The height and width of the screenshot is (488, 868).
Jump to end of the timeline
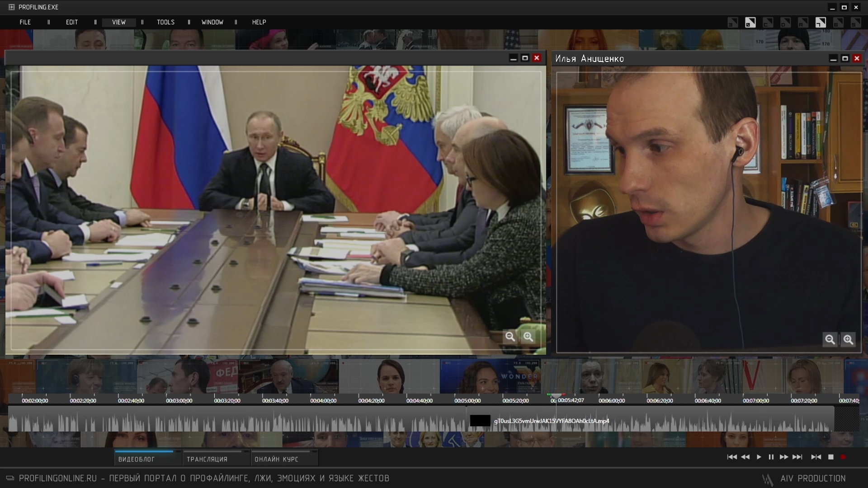797,457
